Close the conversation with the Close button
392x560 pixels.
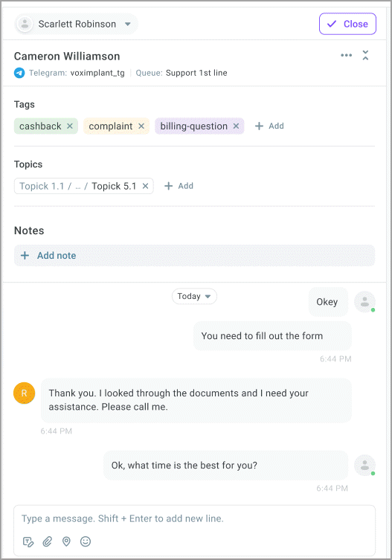pyautogui.click(x=347, y=24)
